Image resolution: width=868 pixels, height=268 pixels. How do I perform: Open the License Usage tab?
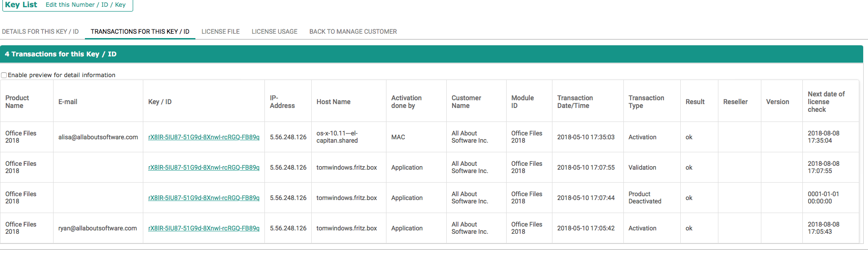point(275,32)
